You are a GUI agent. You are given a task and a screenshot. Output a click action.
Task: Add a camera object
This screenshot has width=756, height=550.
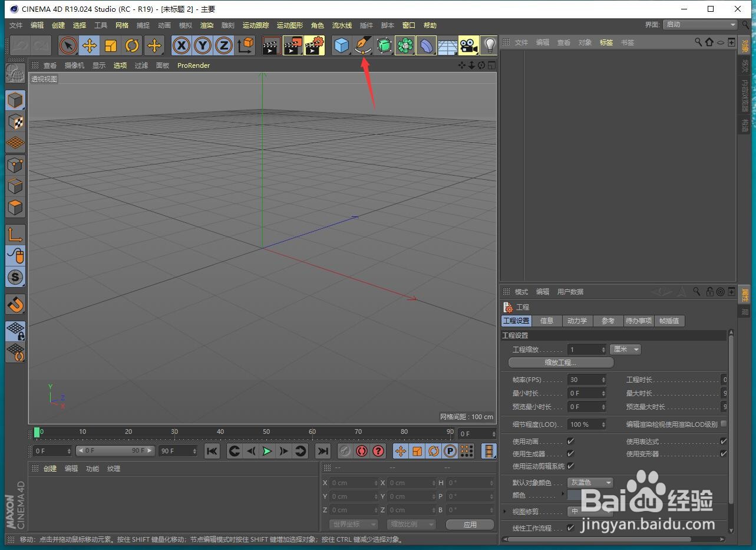(x=468, y=45)
